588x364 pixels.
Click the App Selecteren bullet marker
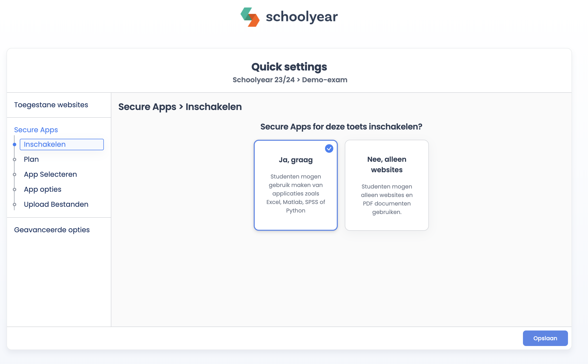pos(15,174)
